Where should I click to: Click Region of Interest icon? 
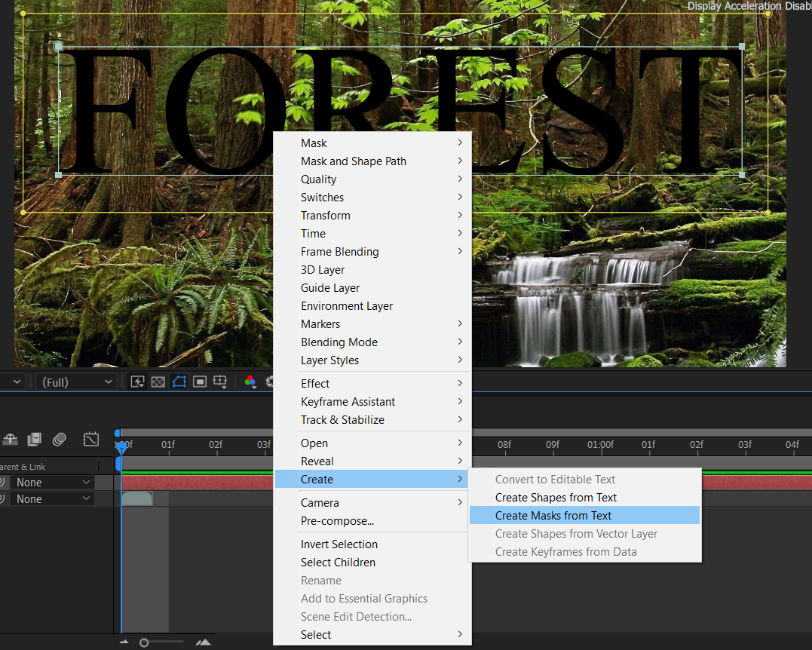199,382
